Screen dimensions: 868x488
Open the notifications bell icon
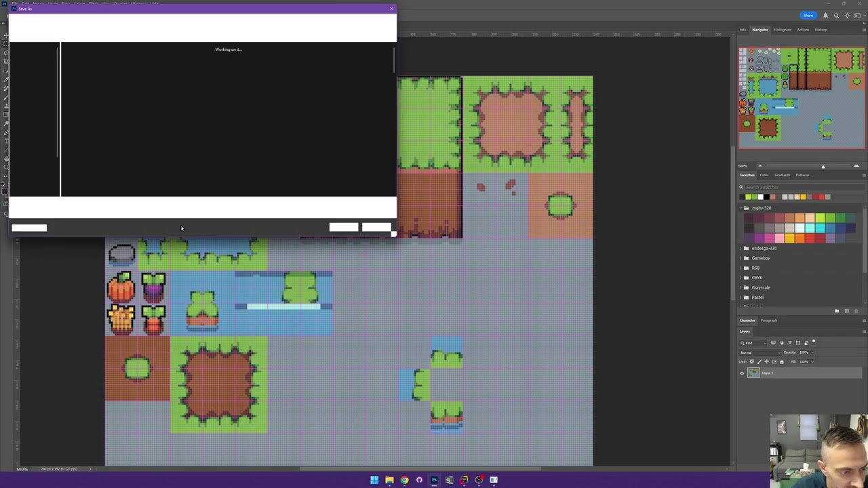coord(825,16)
